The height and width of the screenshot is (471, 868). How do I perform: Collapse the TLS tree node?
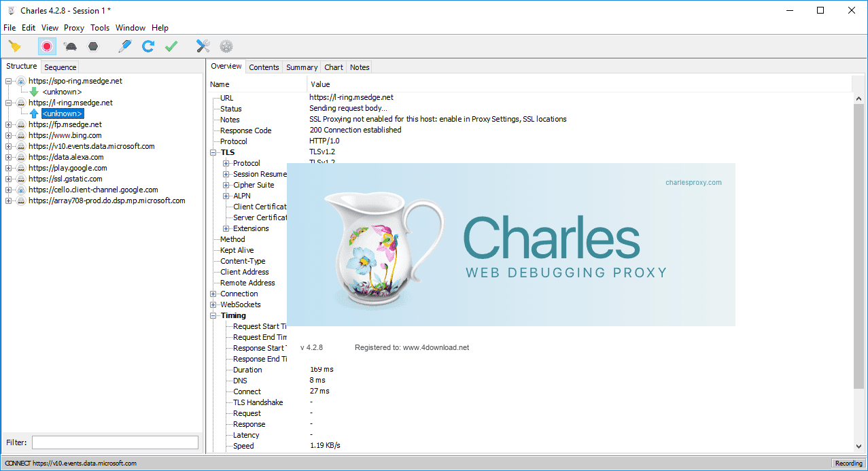tap(213, 152)
